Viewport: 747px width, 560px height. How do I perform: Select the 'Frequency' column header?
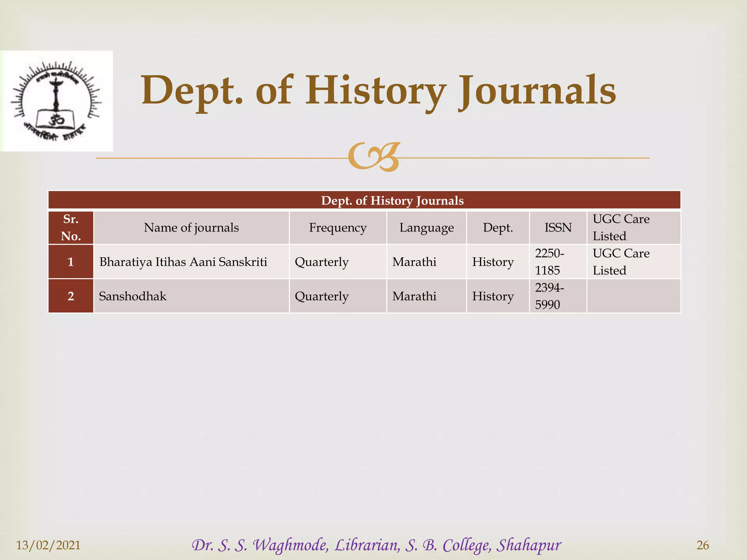337,227
